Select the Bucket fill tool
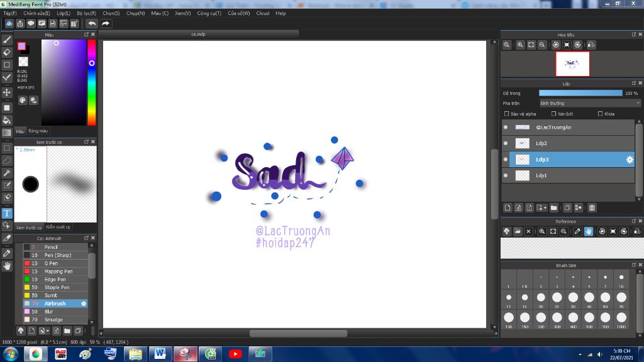The image size is (644, 362). pos(7,120)
